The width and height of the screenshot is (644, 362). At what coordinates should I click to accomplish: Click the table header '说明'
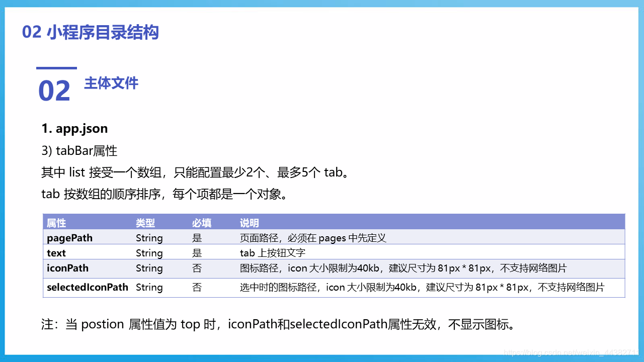click(x=250, y=223)
